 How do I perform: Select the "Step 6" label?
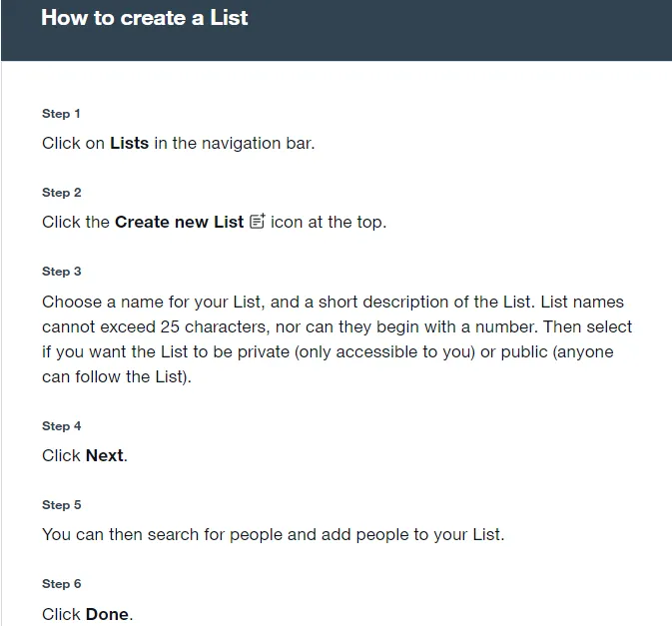coord(62,584)
